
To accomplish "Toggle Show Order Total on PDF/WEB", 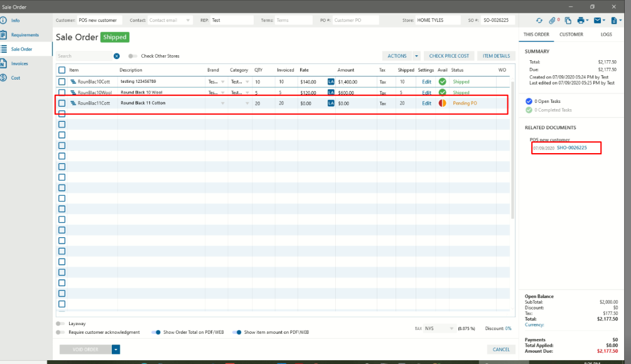I will 156,332.
